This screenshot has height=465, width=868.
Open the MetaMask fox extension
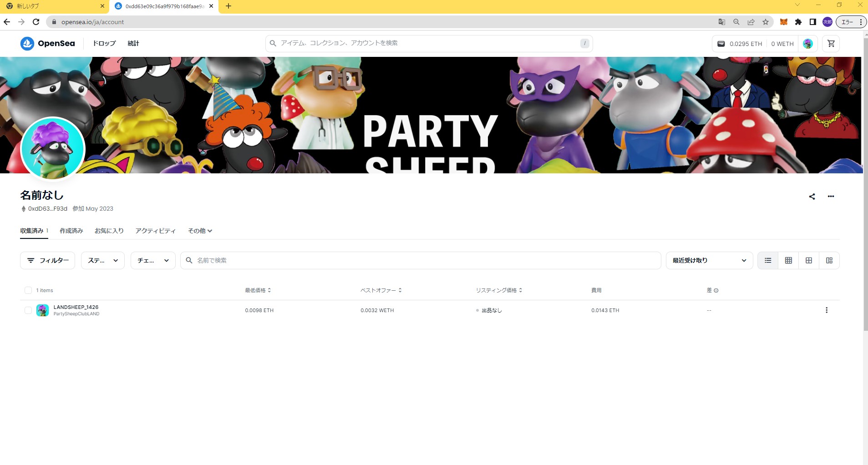point(784,22)
